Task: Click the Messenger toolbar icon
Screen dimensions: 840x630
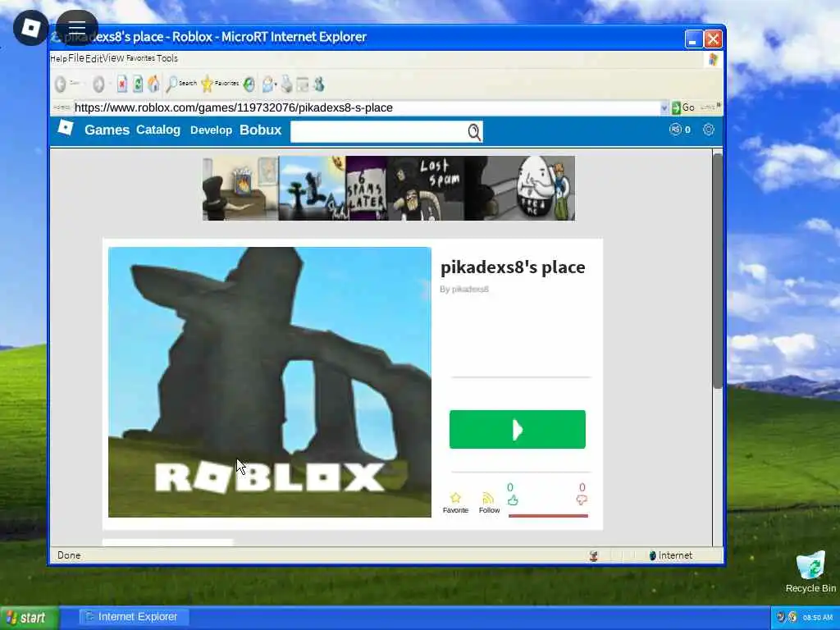Action: point(319,84)
